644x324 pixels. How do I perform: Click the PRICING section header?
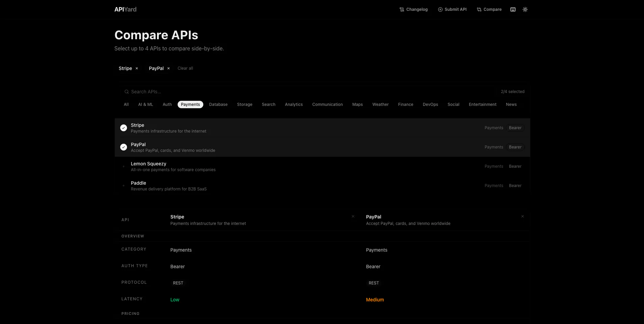(x=130, y=314)
